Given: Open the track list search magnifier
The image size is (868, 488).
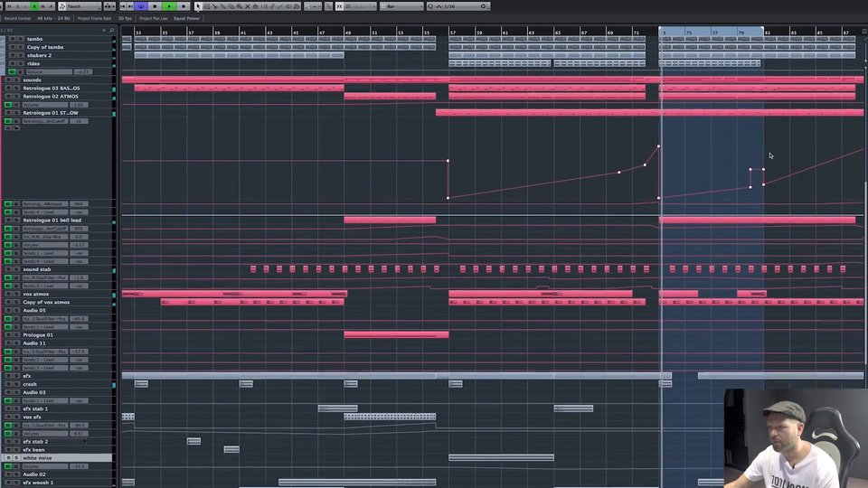Looking at the screenshot, I should click(112, 31).
